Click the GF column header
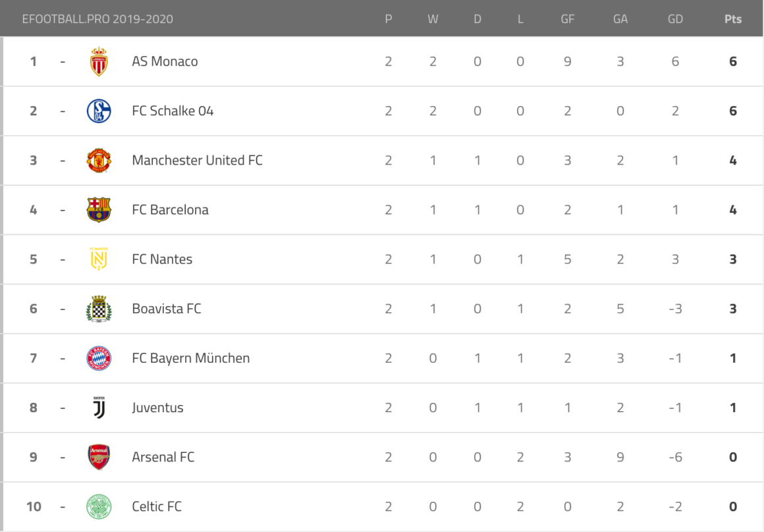 pos(567,19)
